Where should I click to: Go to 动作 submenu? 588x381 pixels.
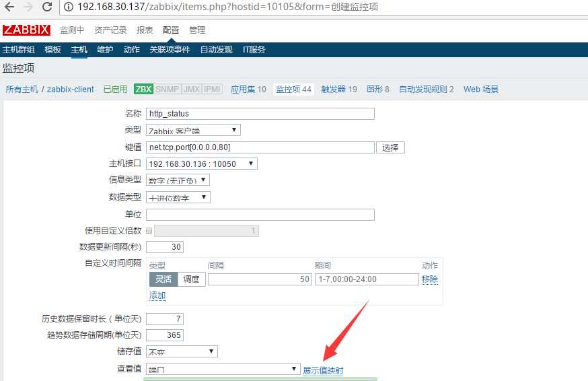point(131,50)
